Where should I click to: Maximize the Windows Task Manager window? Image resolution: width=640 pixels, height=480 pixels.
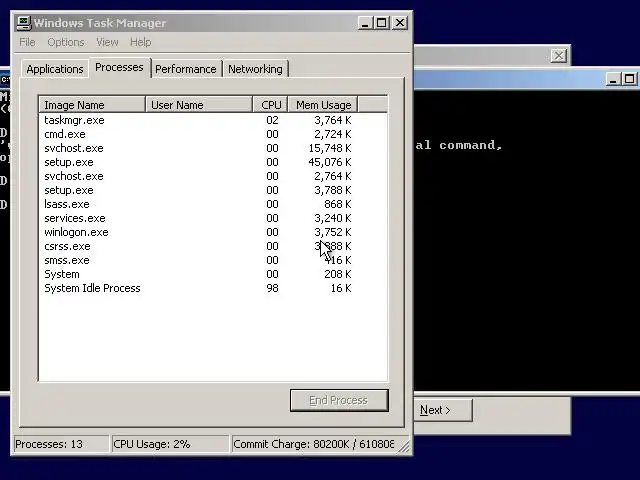pyautogui.click(x=381, y=23)
